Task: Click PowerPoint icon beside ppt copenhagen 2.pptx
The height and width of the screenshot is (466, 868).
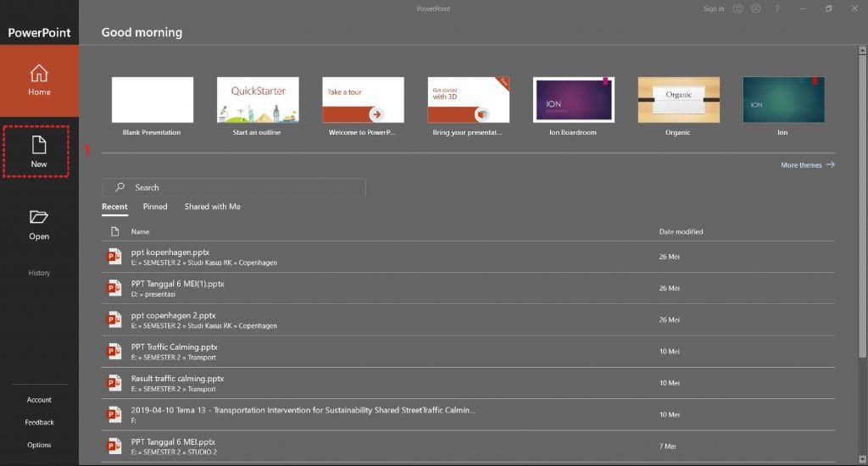Action: pos(114,319)
